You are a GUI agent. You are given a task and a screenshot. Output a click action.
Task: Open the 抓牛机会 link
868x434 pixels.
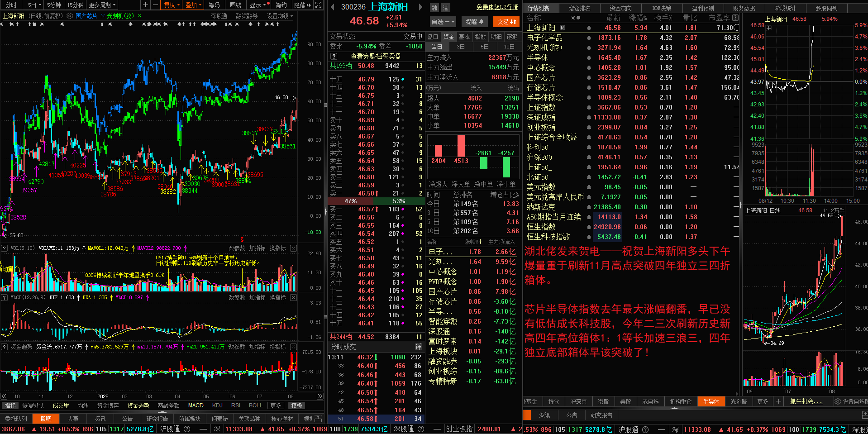pyautogui.click(x=806, y=401)
